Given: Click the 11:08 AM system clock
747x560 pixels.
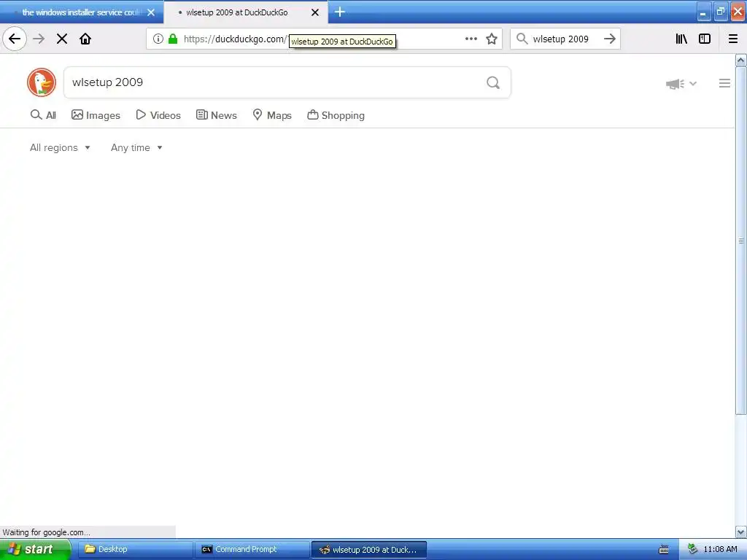Looking at the screenshot, I should [x=720, y=550].
